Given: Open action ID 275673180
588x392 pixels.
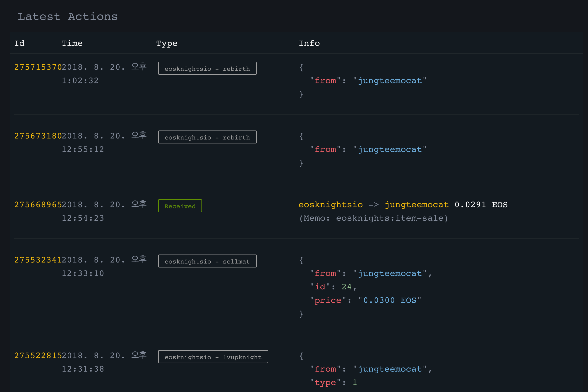Looking at the screenshot, I should click(x=38, y=136).
